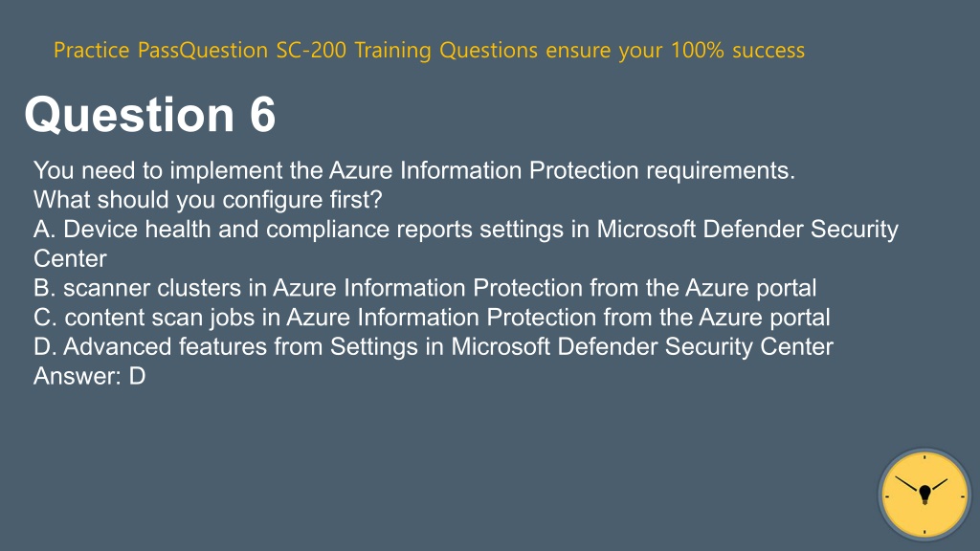Click the yellow PassQuestion banner text

[429, 50]
